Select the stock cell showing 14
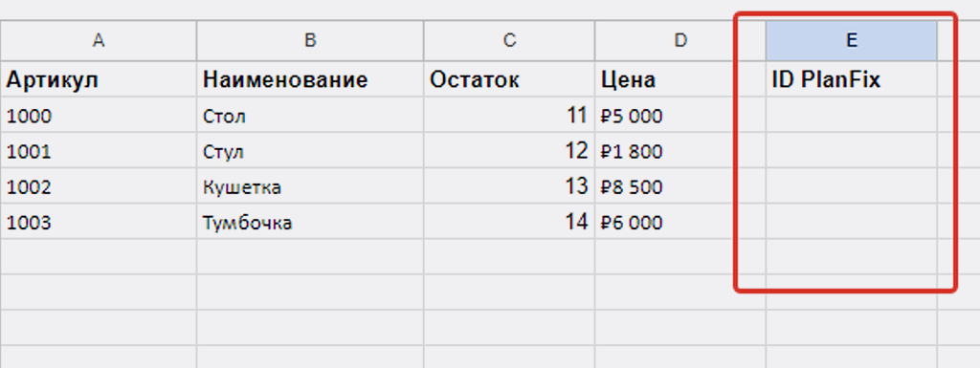The height and width of the screenshot is (368, 980). click(509, 222)
